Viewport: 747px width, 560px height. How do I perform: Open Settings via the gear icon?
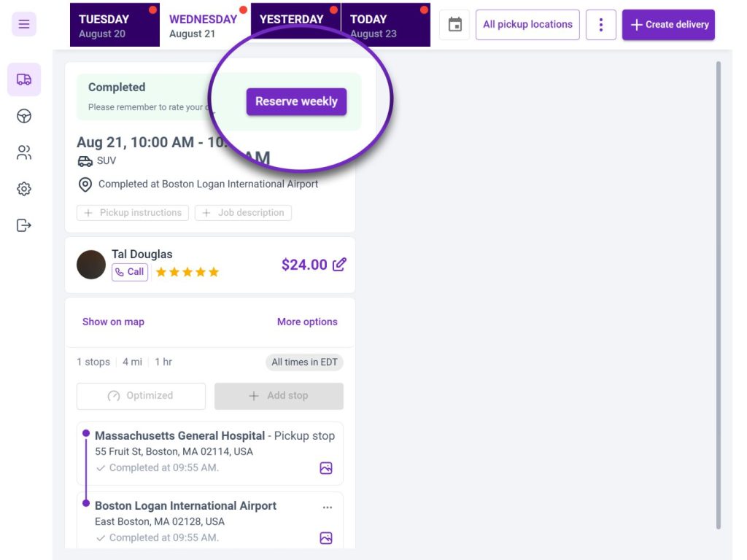[24, 188]
